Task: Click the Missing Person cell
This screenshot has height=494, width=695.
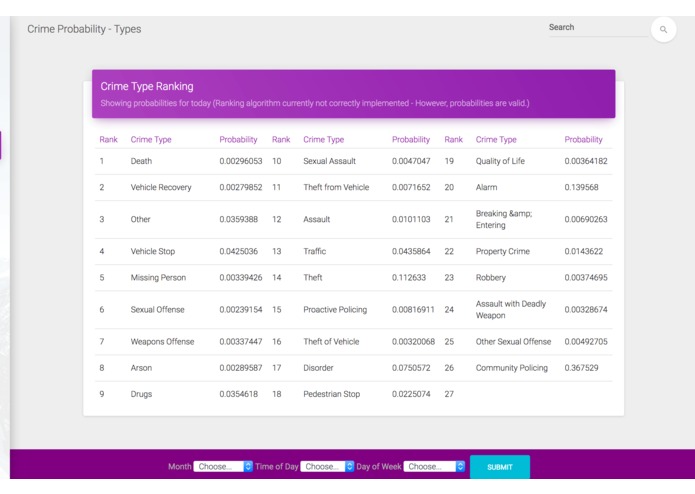Action: (x=158, y=278)
